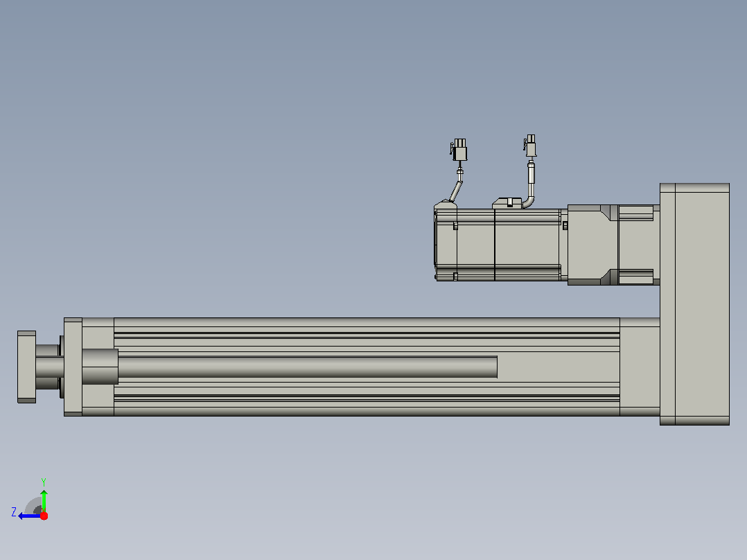
Task: Select the rod end mounting flange plate
Action: click(26, 367)
